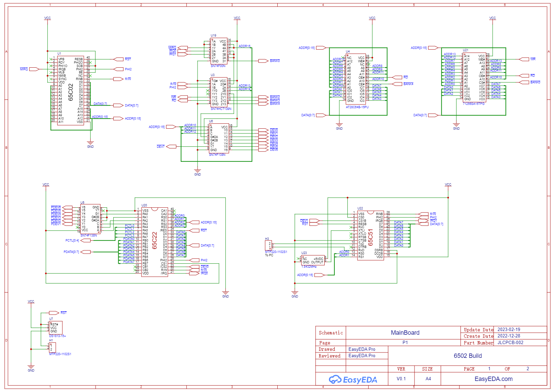The image size is (555, 392).
Task: Click the H3 header symbol labeled To PC
Action: (268, 245)
